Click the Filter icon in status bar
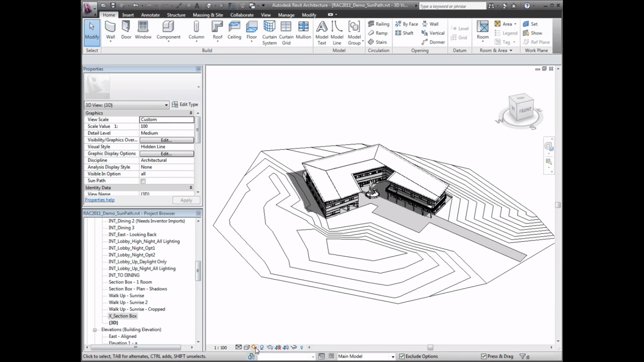Image resolution: width=644 pixels, height=362 pixels. [x=522, y=356]
